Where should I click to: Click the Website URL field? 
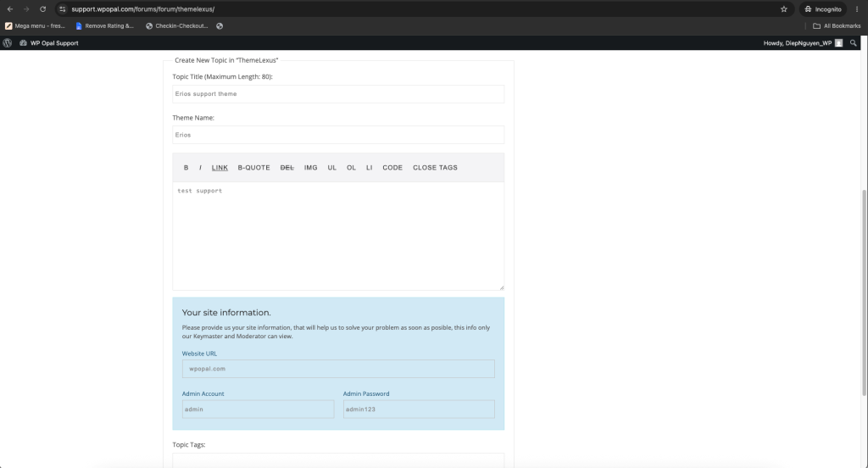coord(338,368)
